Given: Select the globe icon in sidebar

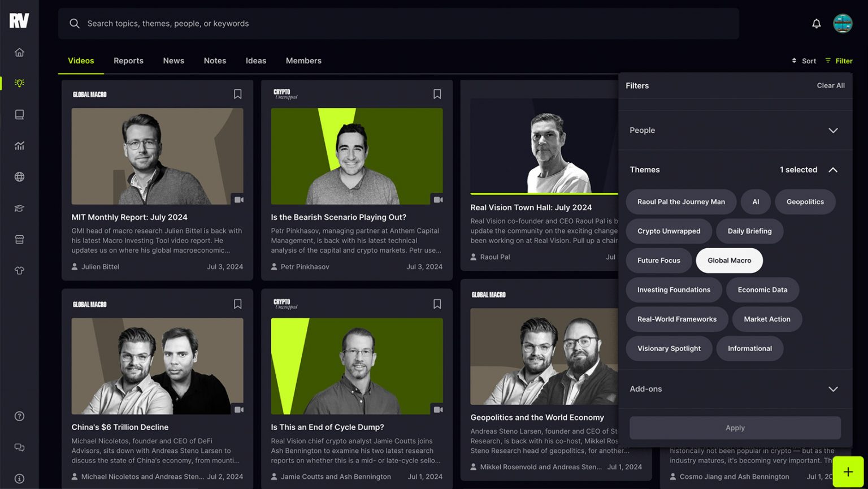Looking at the screenshot, I should point(19,177).
